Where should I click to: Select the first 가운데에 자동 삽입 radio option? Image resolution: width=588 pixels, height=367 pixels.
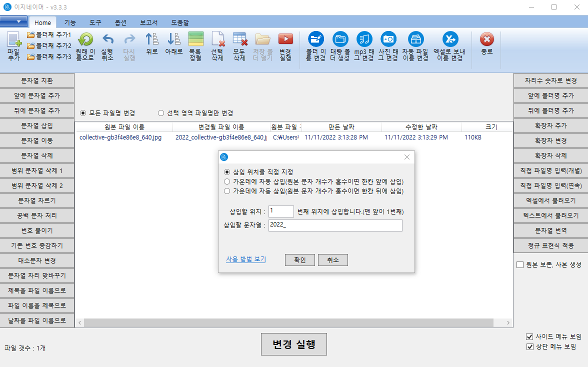coord(227,181)
